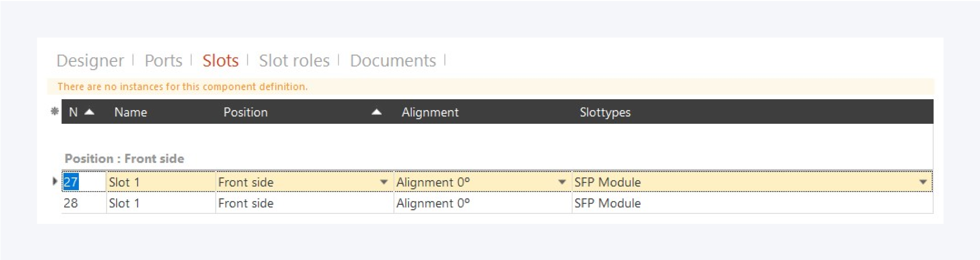Image resolution: width=980 pixels, height=260 pixels.
Task: Open the Documents tab
Action: click(x=393, y=61)
